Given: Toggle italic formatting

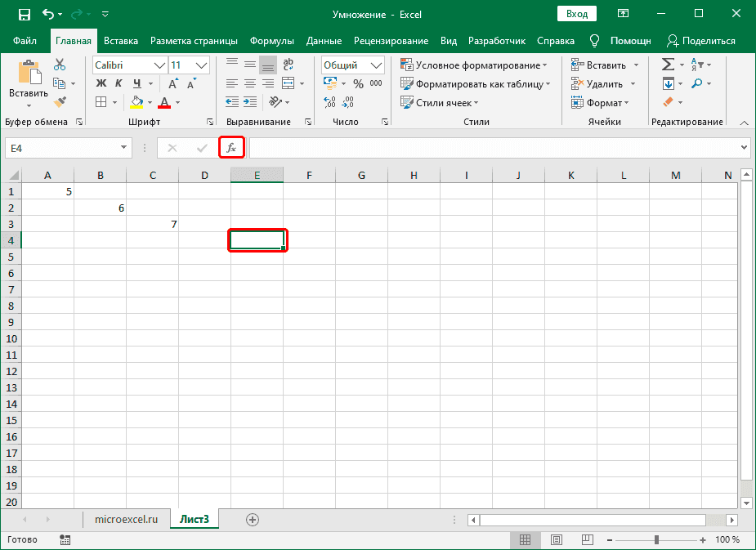Looking at the screenshot, I should (117, 83).
